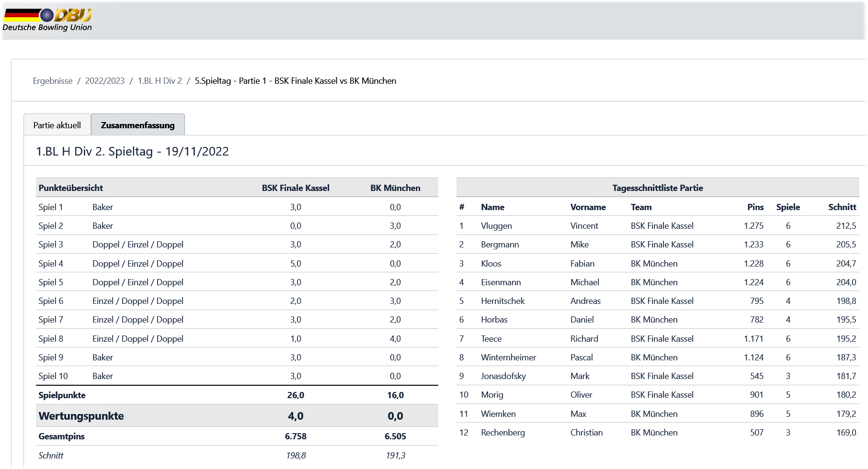Click the 26,0 Spielpunkte value

click(296, 395)
